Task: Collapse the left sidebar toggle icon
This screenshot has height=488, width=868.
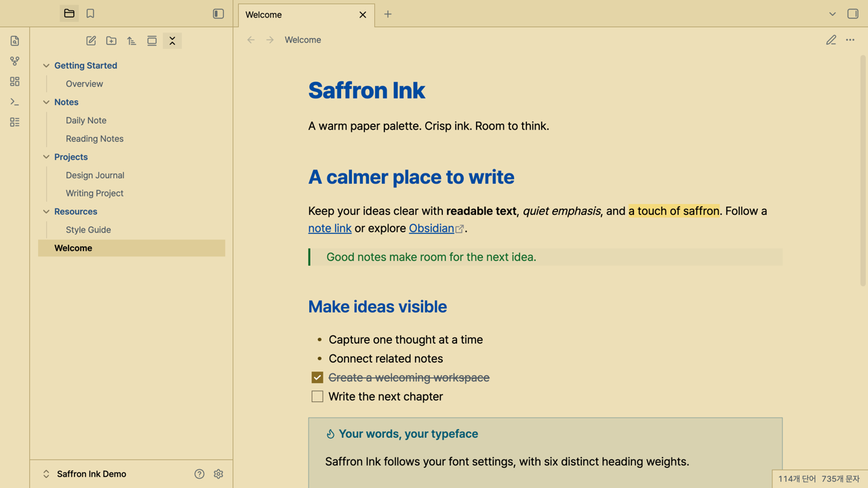Action: tap(218, 14)
